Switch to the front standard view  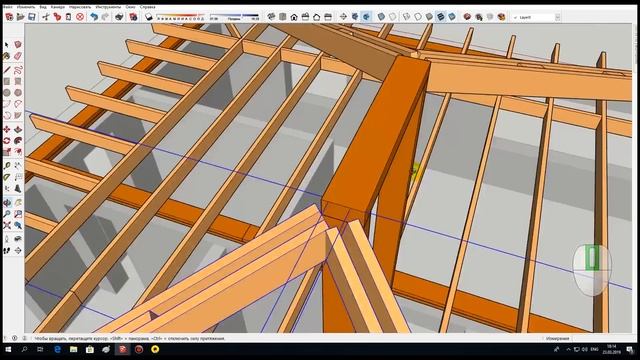pyautogui.click(x=294, y=17)
